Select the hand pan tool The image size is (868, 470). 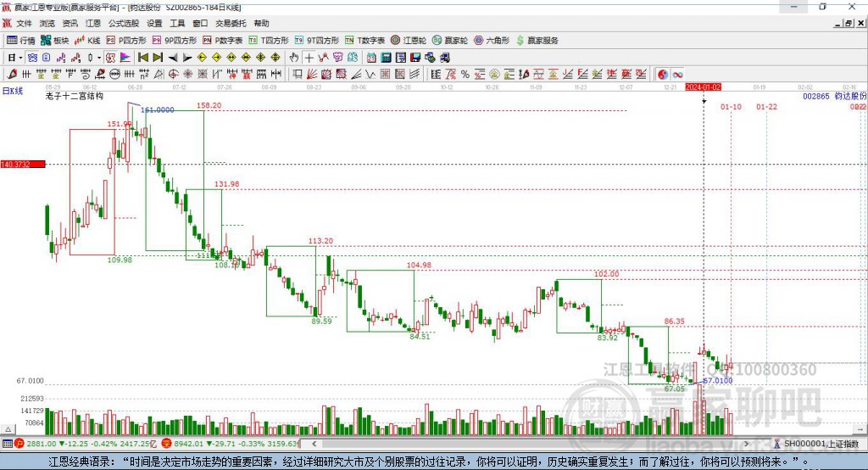pyautogui.click(x=294, y=58)
